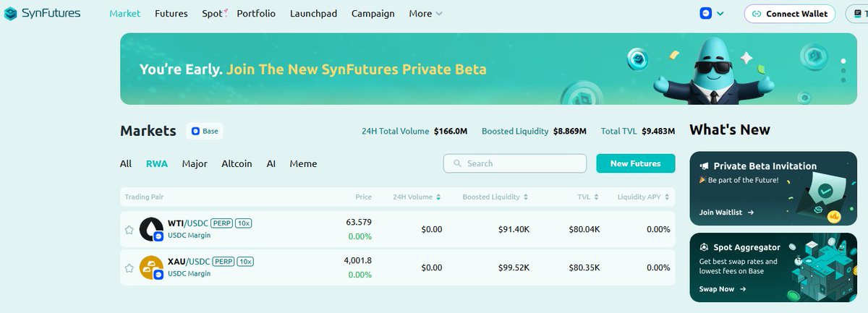
Task: Sort by TVL column
Action: point(588,197)
